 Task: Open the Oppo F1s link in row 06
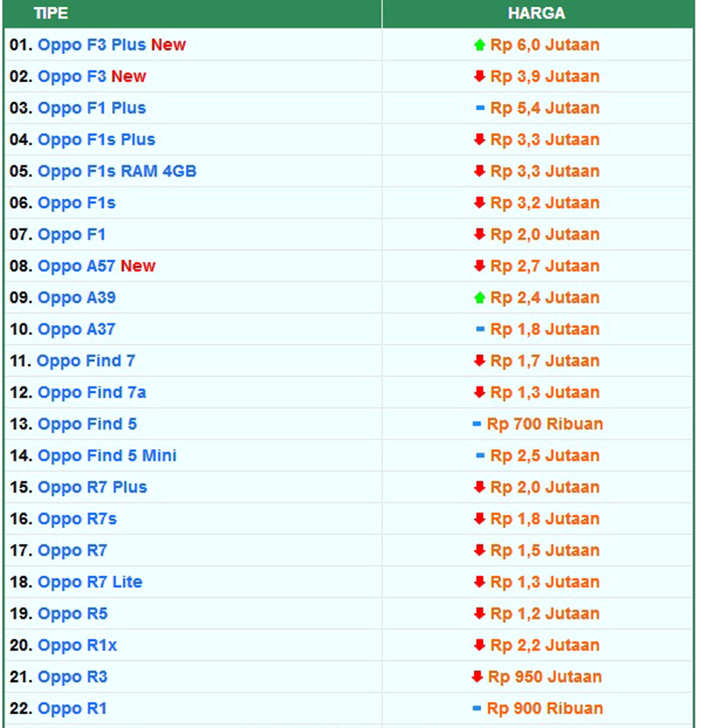(76, 202)
